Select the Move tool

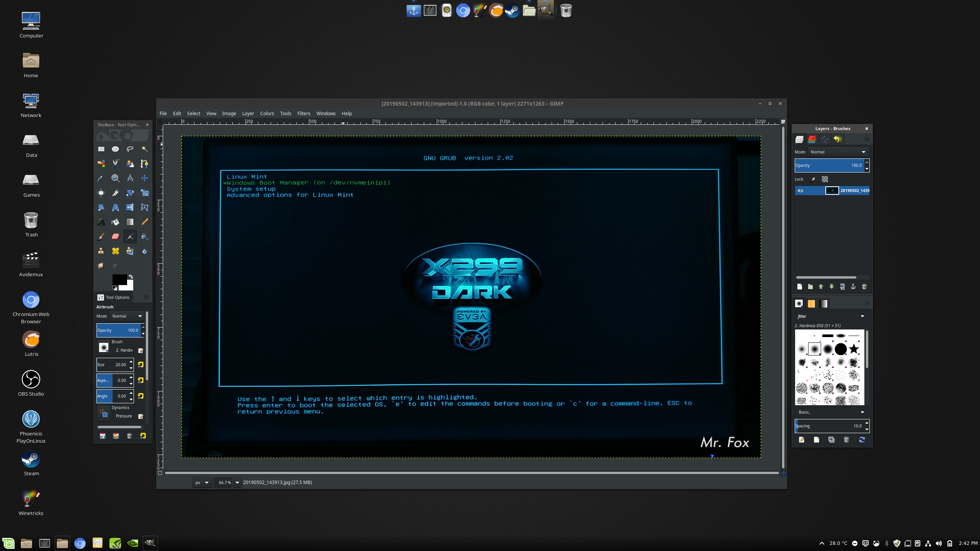coord(144,178)
